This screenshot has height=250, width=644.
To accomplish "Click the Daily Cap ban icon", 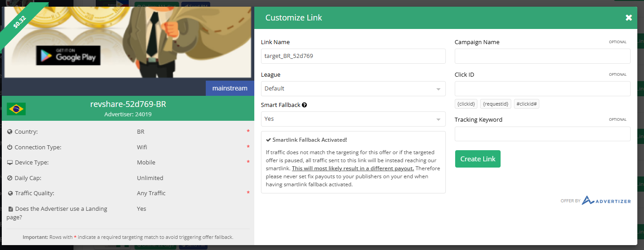I will (x=10, y=178).
